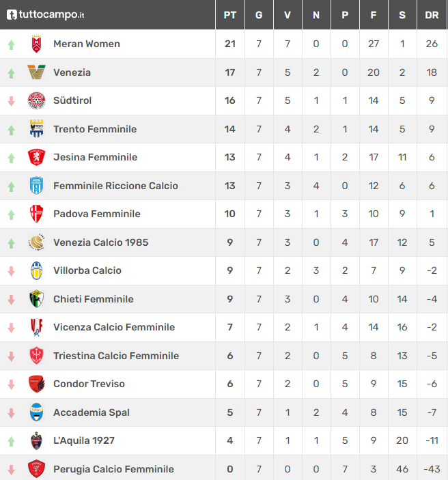
Task: Click Villorba Calcio points value 9
Action: click(x=229, y=270)
